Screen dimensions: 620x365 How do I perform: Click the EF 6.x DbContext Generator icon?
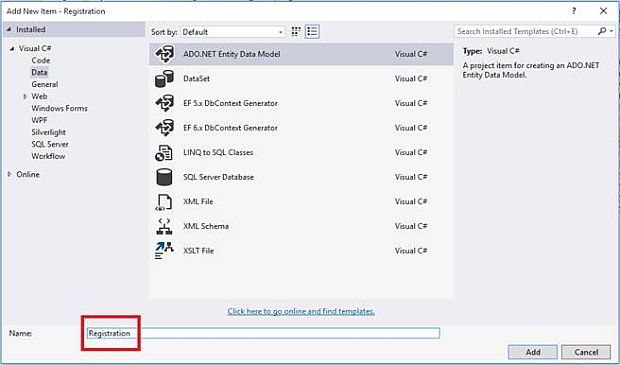point(164,128)
